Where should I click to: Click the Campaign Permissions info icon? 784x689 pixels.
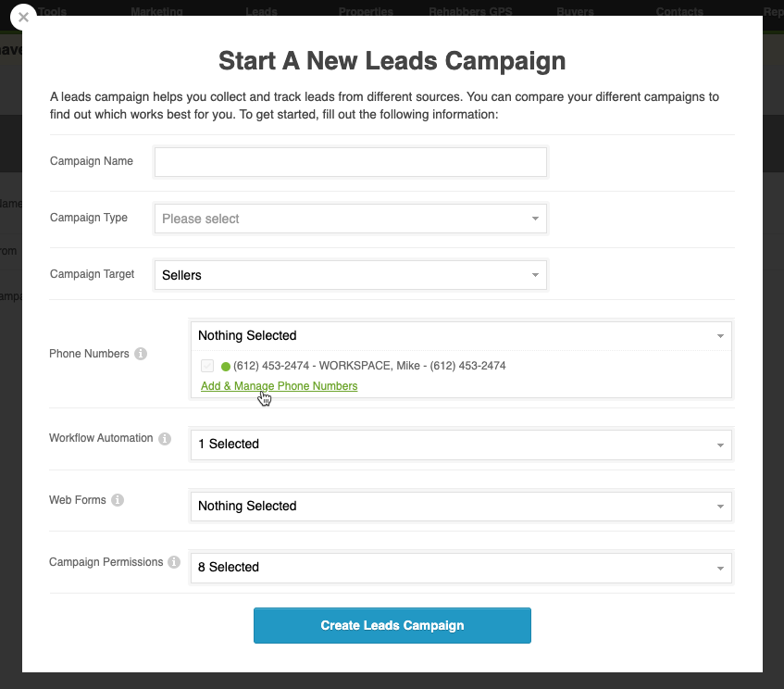[x=174, y=562]
